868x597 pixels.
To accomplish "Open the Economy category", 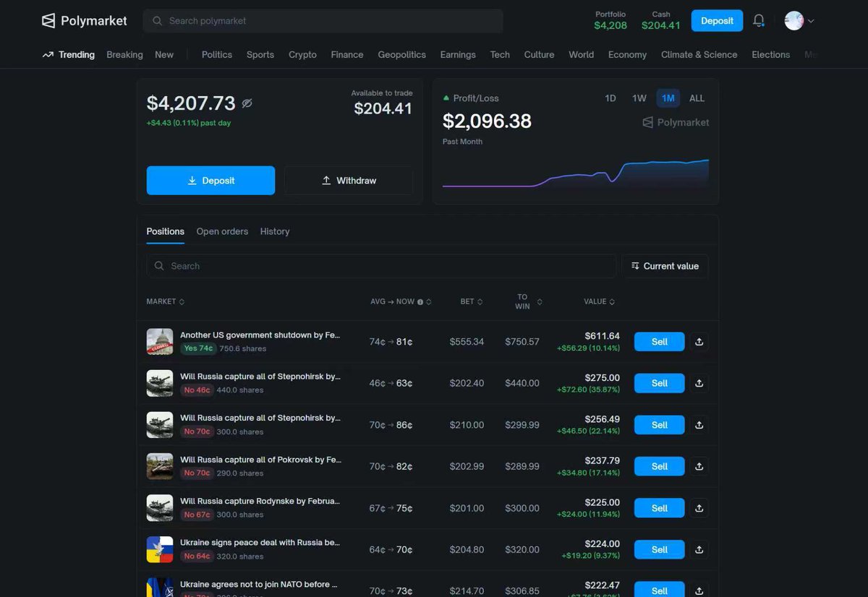I will point(627,55).
